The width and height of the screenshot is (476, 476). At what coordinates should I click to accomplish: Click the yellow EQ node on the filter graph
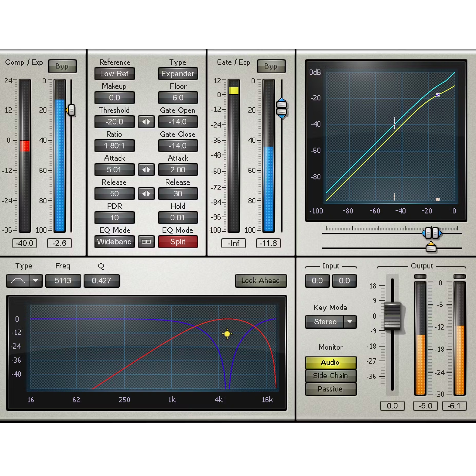tap(227, 334)
